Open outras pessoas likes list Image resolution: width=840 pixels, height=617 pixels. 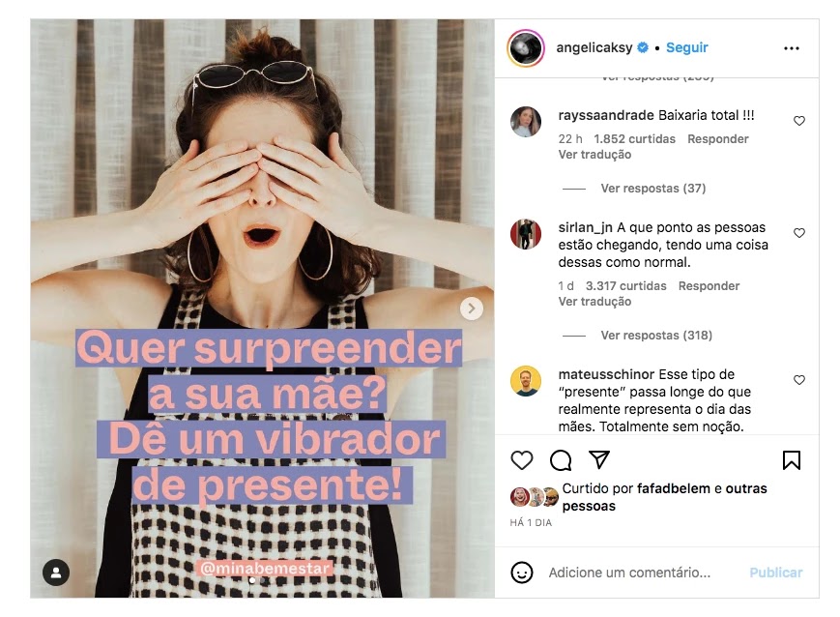coord(665,497)
